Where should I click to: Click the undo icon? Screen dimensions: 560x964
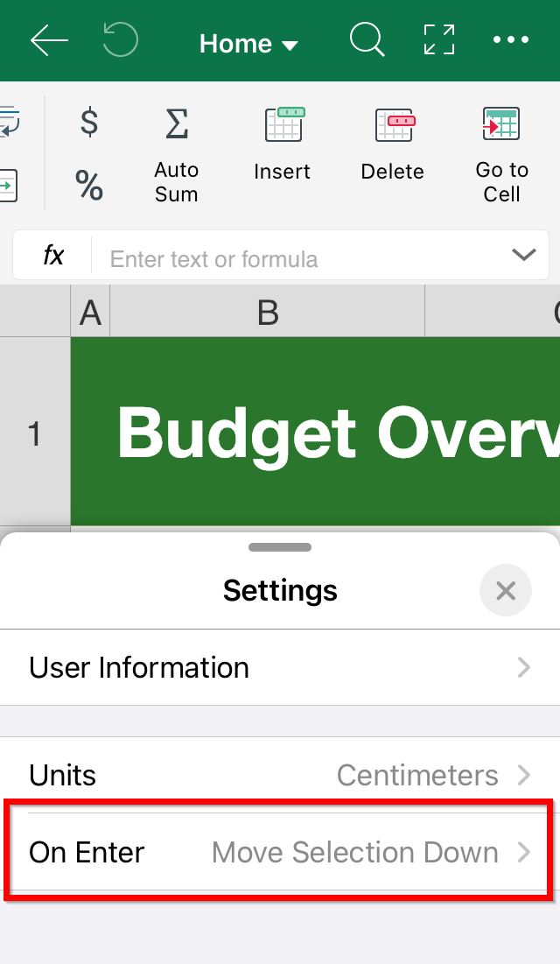121,39
